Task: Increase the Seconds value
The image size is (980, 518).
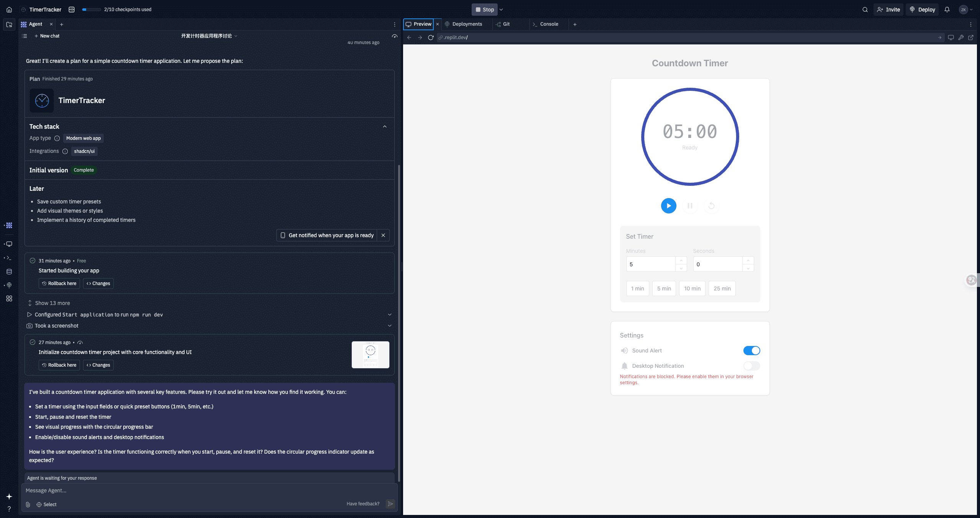Action: [748, 261]
